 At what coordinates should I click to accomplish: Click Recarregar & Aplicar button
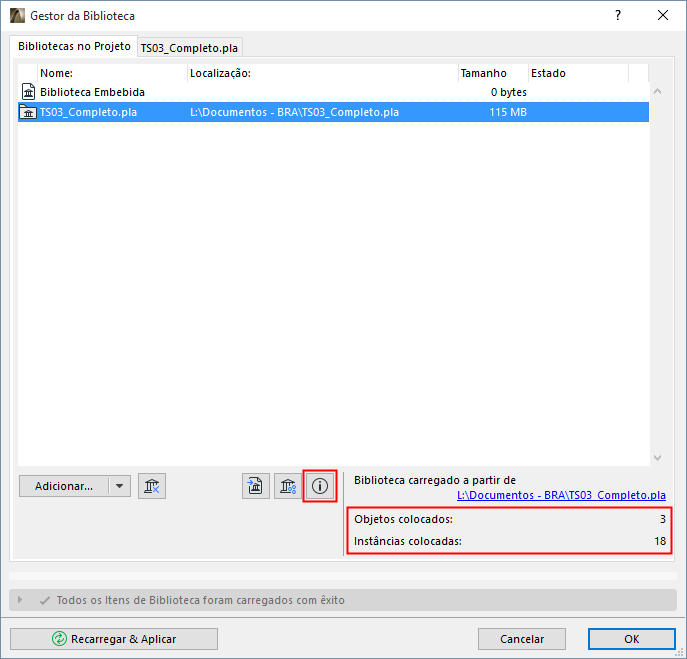(x=114, y=639)
